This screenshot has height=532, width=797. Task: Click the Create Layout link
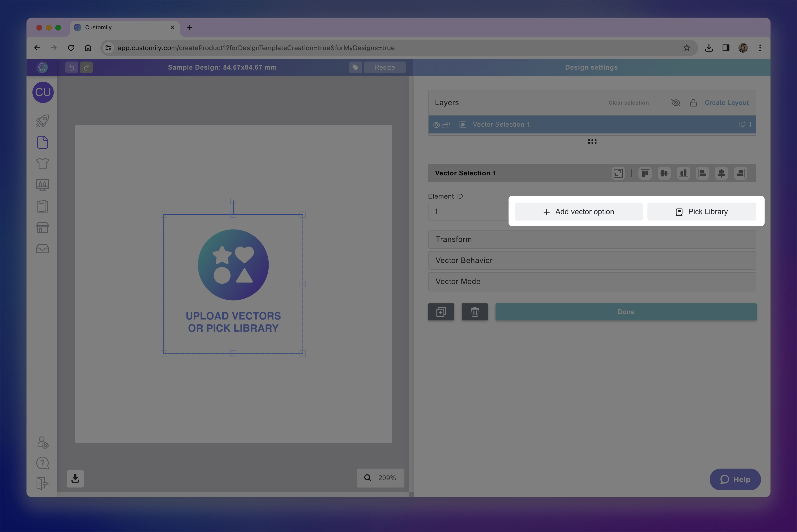726,102
